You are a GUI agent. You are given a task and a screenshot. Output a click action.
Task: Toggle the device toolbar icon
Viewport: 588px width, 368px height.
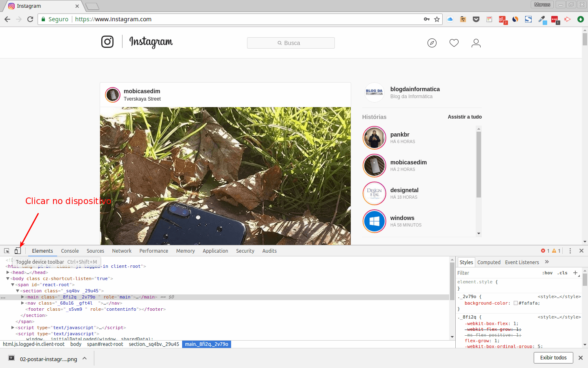(18, 251)
